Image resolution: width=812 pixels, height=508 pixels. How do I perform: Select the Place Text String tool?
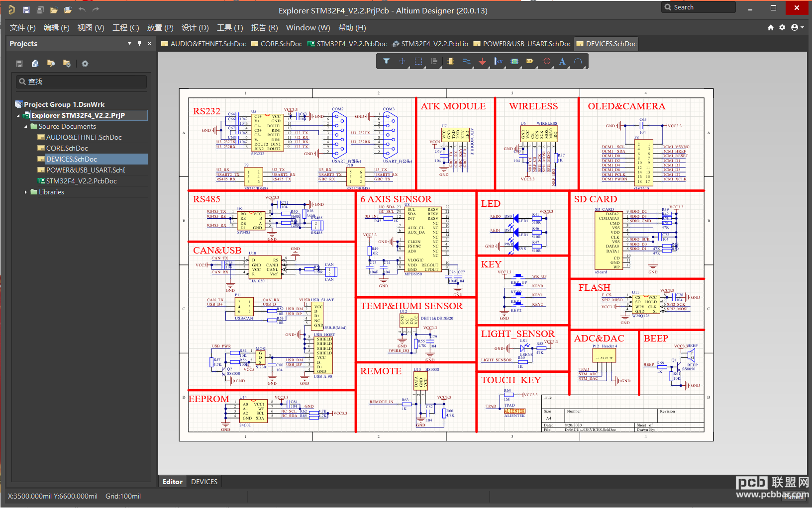[562, 61]
